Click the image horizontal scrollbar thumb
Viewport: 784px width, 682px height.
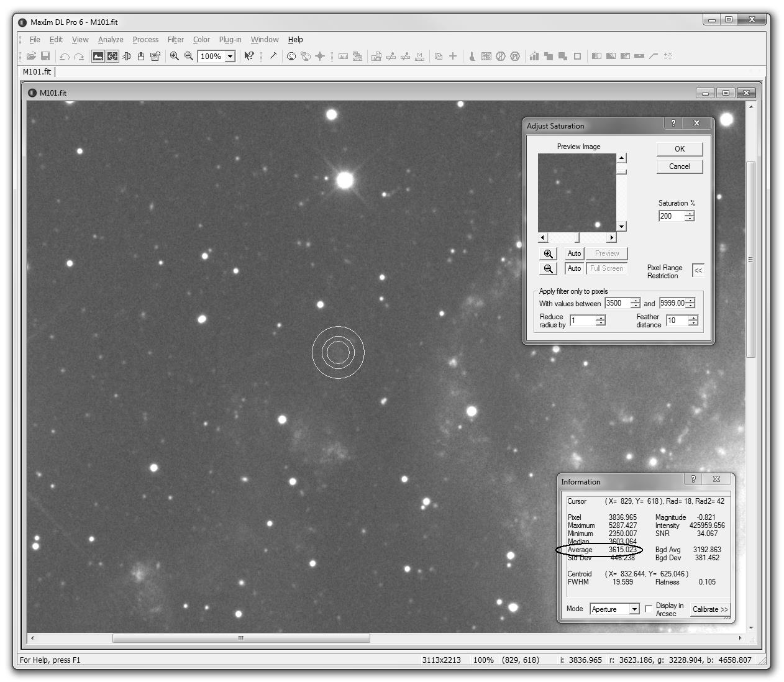click(x=241, y=638)
